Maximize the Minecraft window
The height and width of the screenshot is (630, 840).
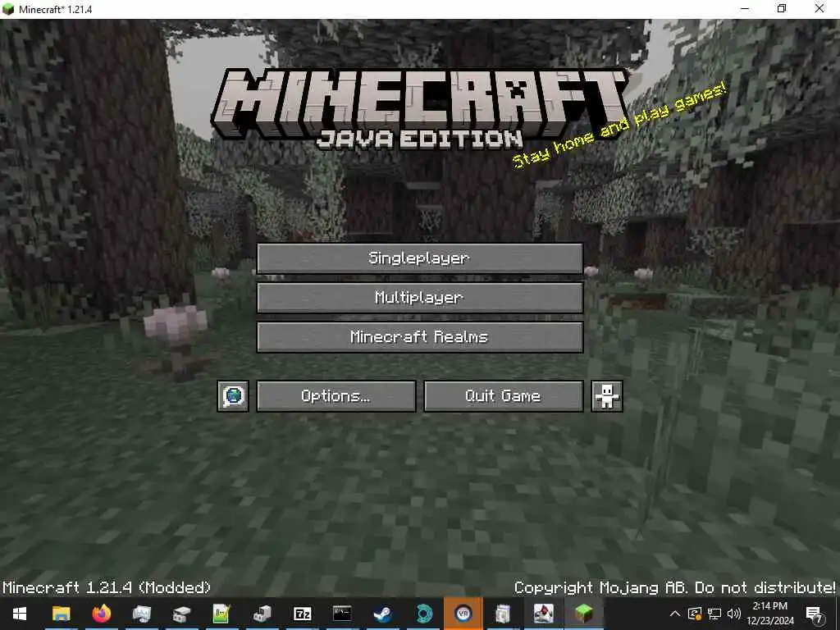tap(782, 8)
